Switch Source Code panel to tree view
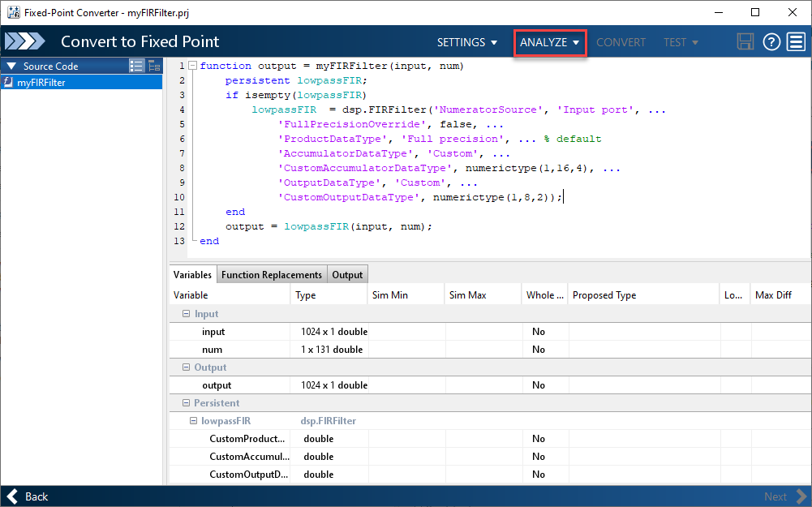Viewport: 812px width, 507px height. click(x=154, y=67)
